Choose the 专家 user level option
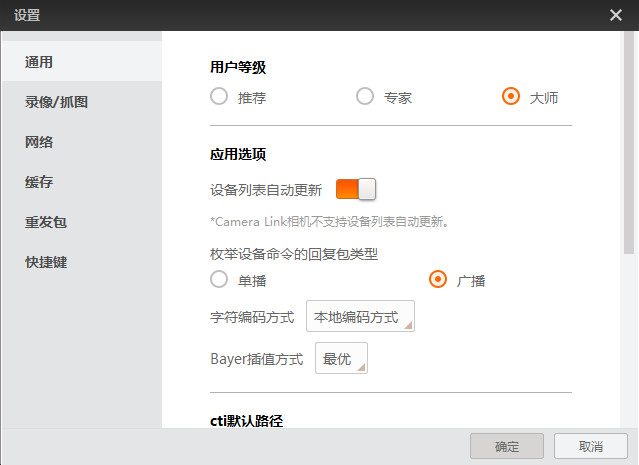639x465 pixels. 365,97
